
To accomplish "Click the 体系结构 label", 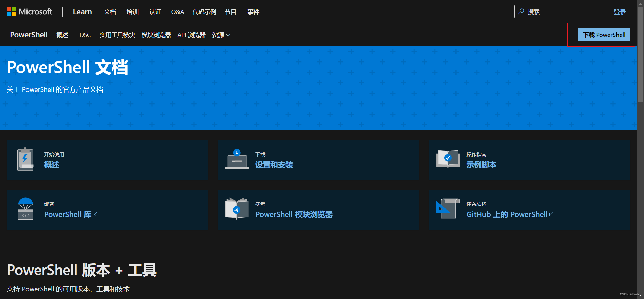I will coord(476,204).
